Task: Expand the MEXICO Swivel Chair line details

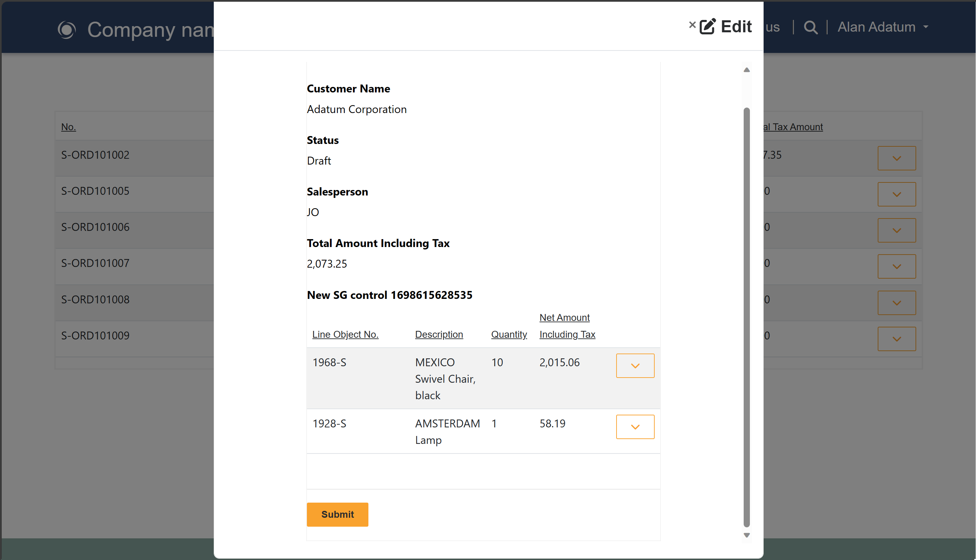Action: 635,366
